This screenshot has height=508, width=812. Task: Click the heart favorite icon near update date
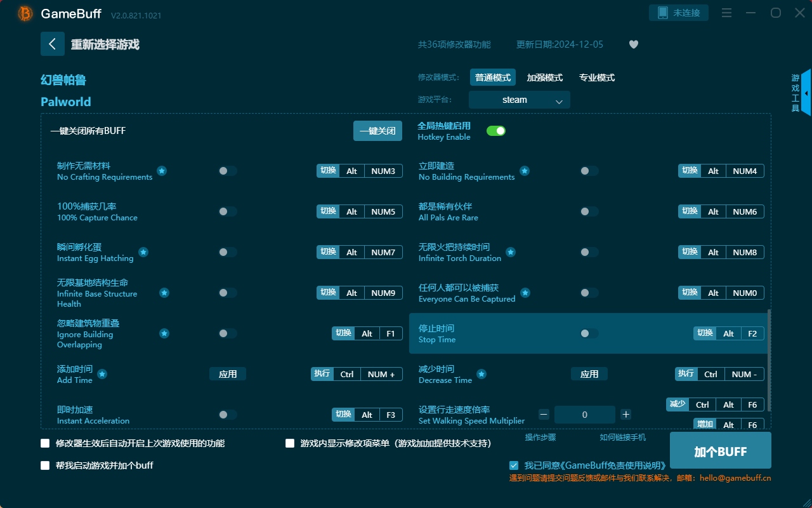pyautogui.click(x=633, y=44)
